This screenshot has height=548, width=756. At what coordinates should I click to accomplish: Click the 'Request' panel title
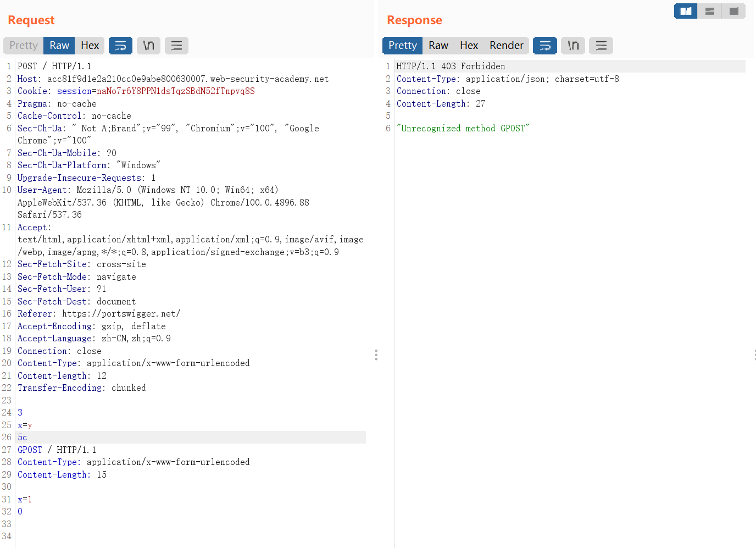(x=31, y=20)
